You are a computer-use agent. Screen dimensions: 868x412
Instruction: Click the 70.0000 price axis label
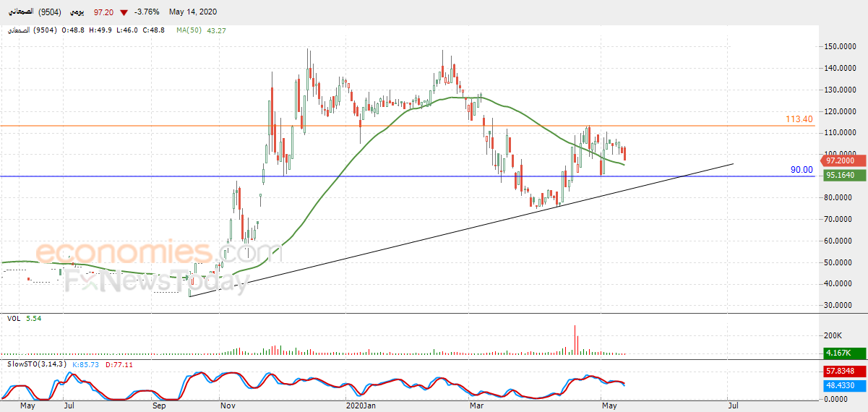click(836, 219)
